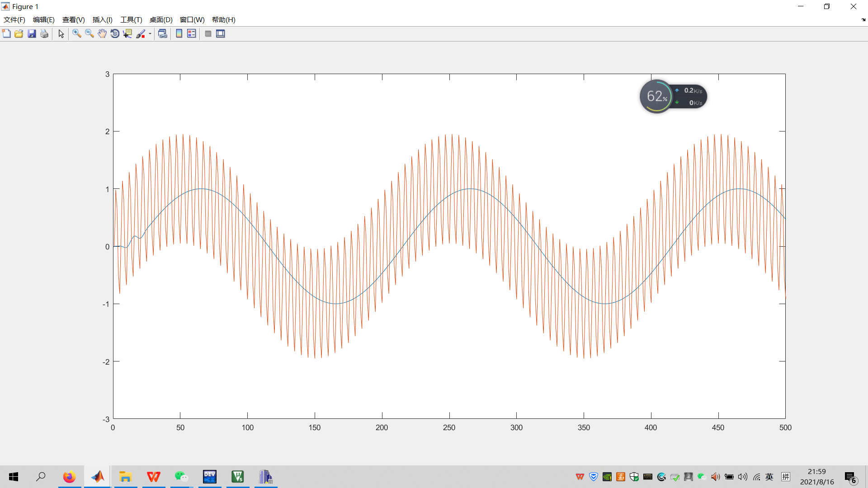Open WeChat from the taskbar
The height and width of the screenshot is (488, 868).
click(181, 477)
